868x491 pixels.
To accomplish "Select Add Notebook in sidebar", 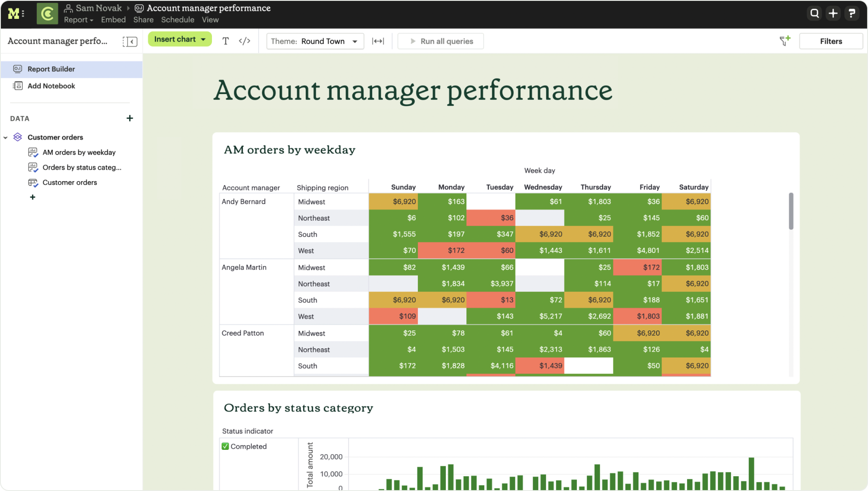I will click(71, 86).
